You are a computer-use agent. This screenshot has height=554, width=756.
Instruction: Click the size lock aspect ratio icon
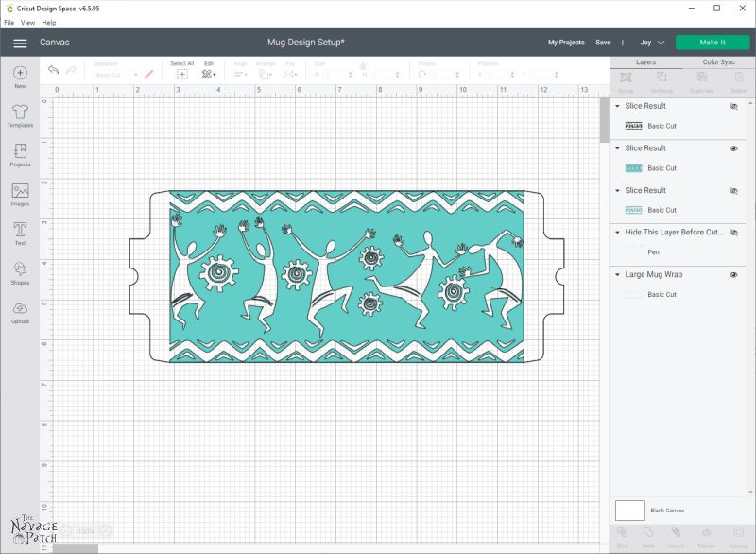pyautogui.click(x=363, y=66)
